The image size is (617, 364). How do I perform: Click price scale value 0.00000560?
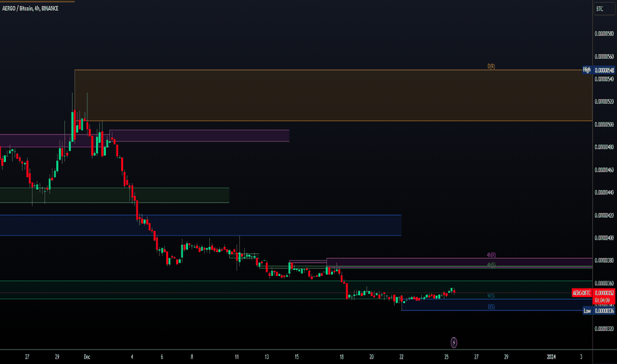tap(604, 57)
